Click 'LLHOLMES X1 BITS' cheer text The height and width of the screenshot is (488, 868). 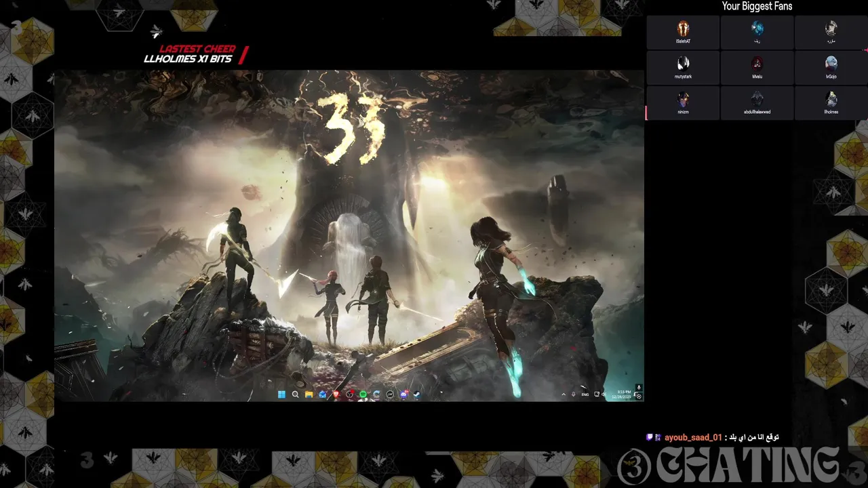[x=188, y=59]
